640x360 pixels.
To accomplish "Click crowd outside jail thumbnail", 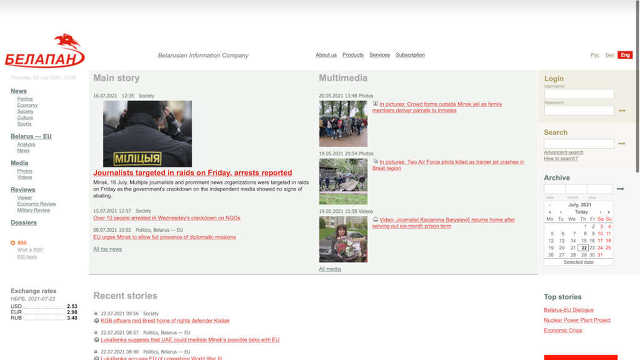I will tap(343, 124).
